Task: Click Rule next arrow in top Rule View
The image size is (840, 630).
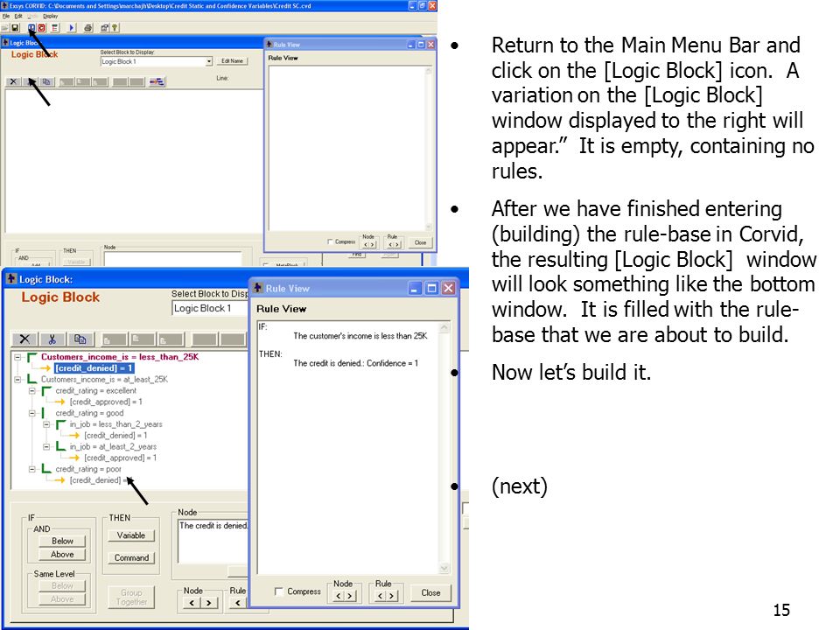Action: [x=396, y=245]
